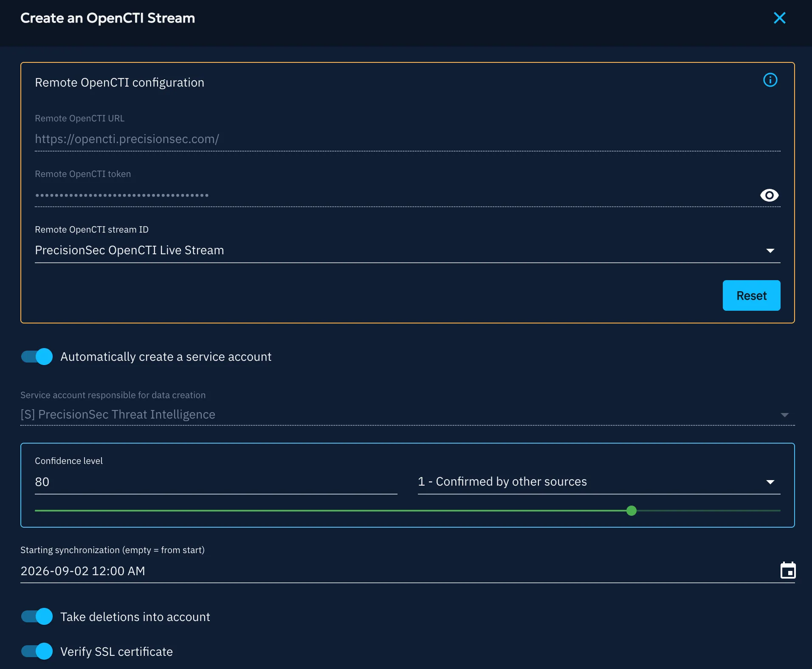
Task: Disable automatic service account creation
Action: point(37,357)
